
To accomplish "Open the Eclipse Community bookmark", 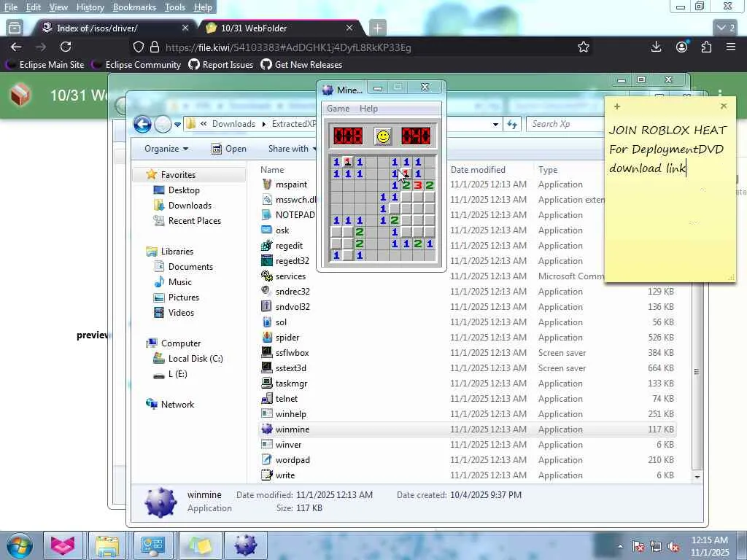I will (137, 65).
